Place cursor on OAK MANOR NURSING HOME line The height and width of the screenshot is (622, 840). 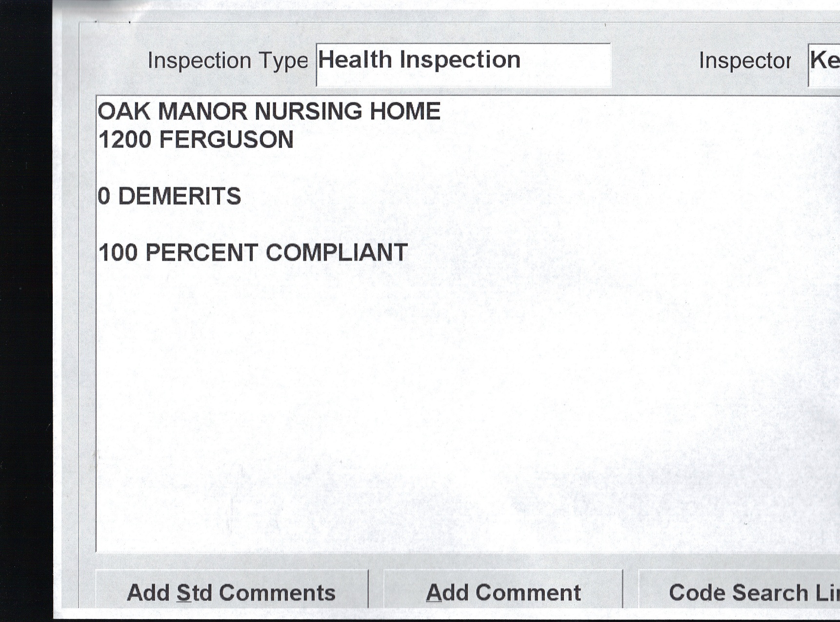[269, 111]
